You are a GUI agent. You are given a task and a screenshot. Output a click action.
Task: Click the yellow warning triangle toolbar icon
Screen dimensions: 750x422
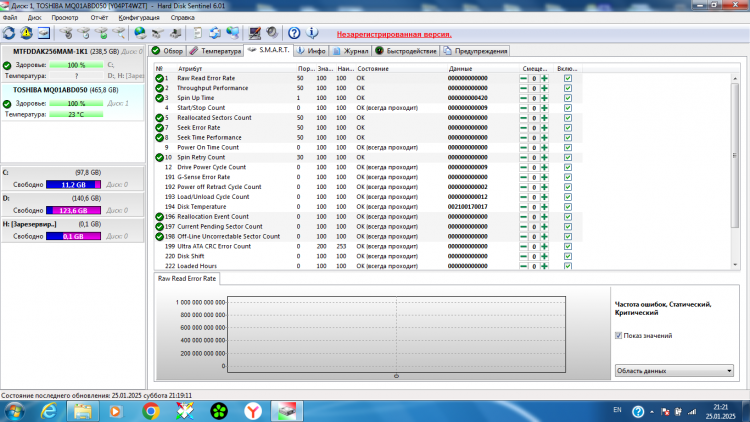tap(26, 33)
